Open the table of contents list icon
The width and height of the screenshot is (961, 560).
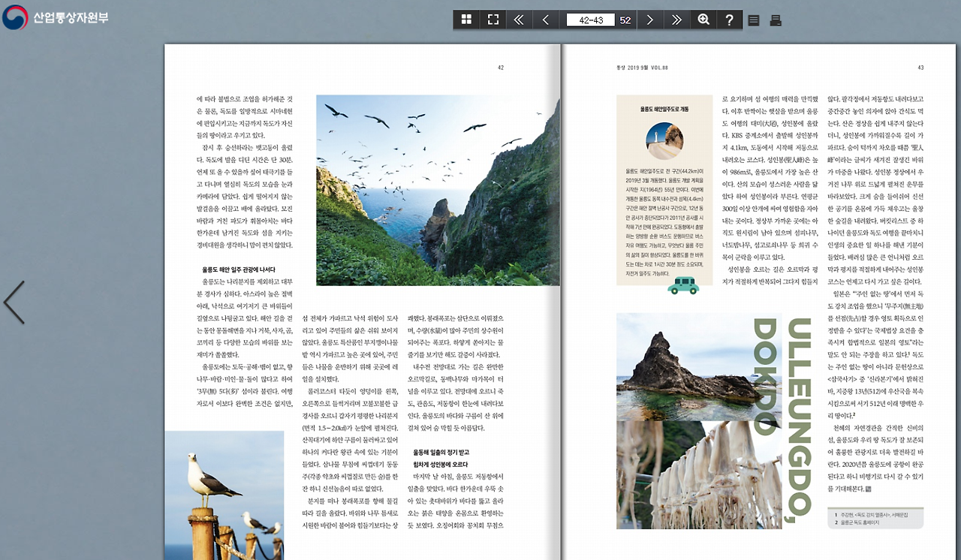(755, 20)
